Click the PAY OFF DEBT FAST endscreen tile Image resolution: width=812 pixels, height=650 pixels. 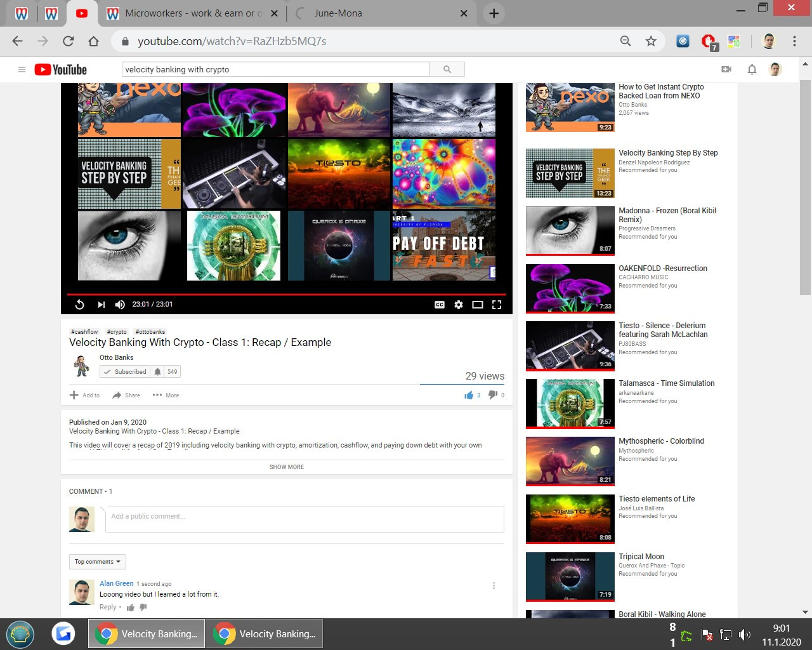443,246
